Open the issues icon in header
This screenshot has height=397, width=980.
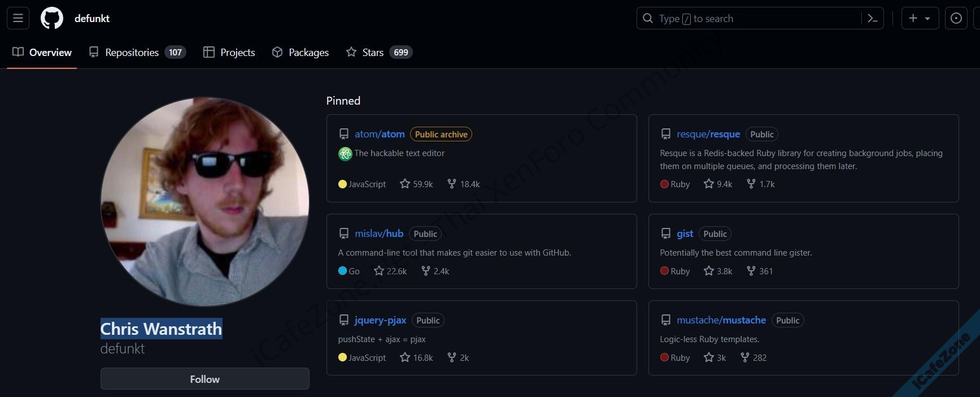pyautogui.click(x=956, y=18)
